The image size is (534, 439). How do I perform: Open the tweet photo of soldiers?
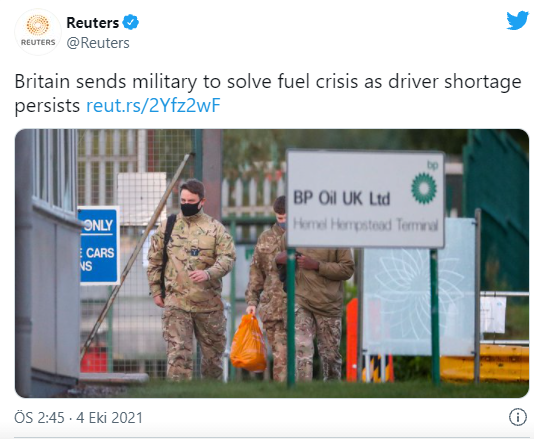click(x=272, y=263)
